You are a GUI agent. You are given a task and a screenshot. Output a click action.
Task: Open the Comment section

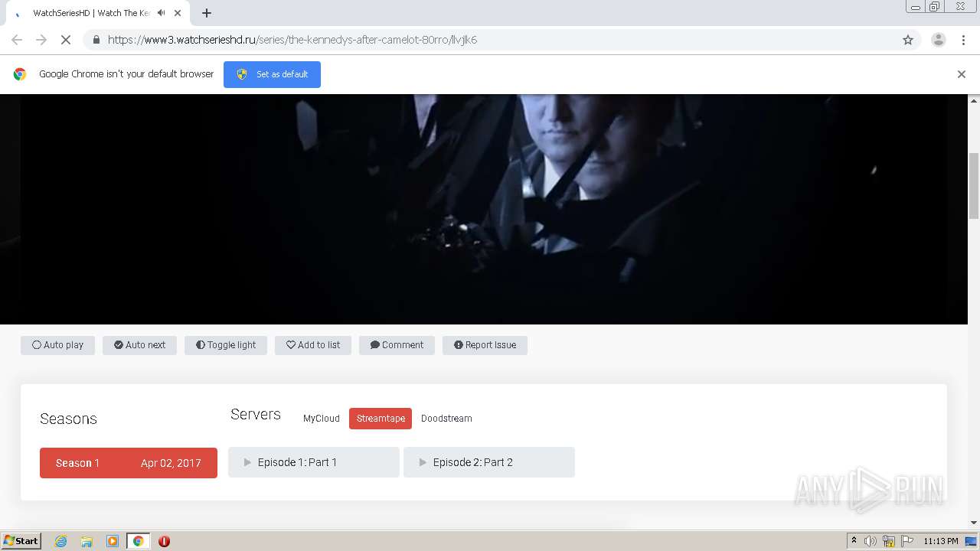click(x=397, y=345)
